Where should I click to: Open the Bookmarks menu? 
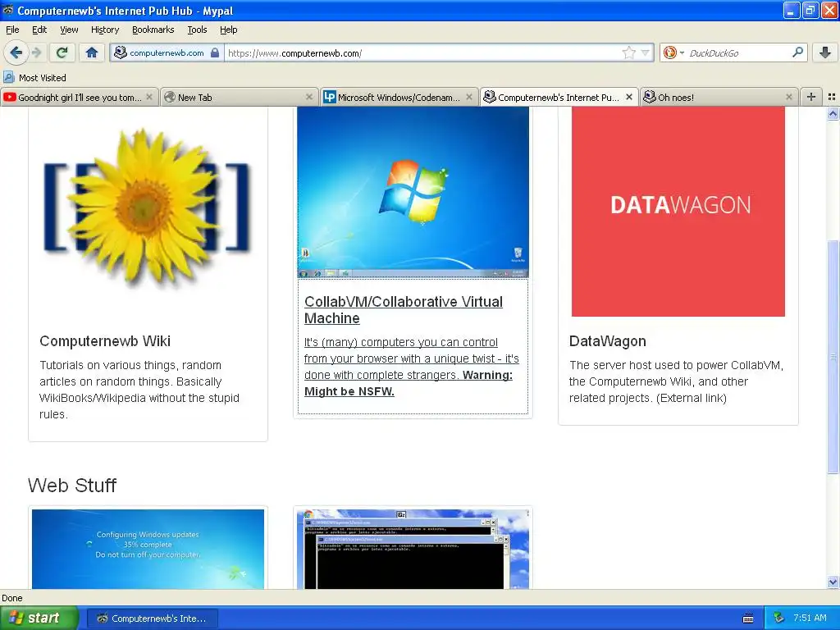click(153, 30)
